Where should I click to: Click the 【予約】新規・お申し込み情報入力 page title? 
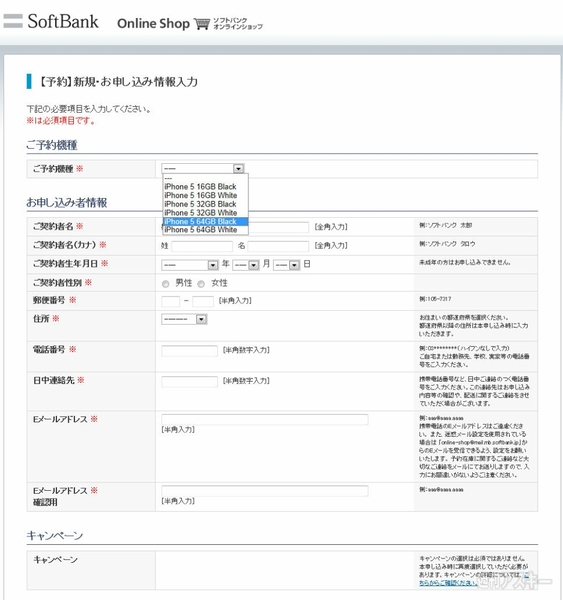coord(118,82)
